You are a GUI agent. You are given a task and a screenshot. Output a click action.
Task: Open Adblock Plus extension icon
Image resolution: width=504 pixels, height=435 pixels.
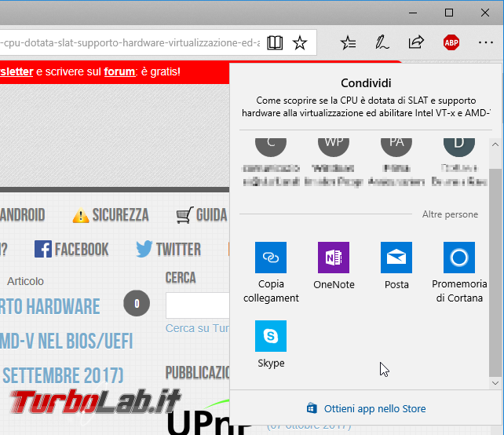tap(451, 42)
